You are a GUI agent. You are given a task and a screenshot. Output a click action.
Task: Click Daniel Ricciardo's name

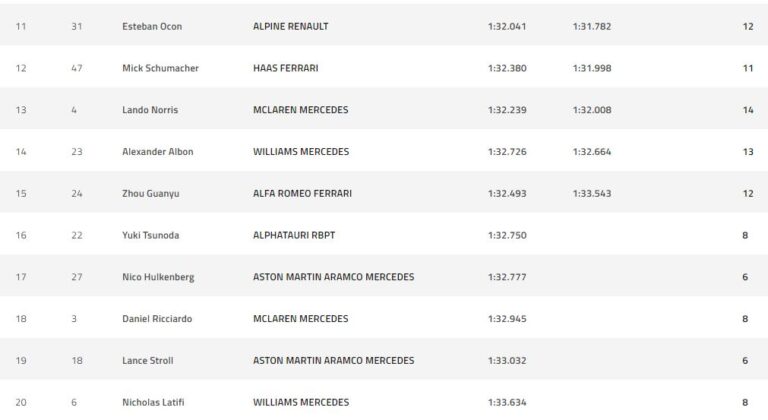click(156, 319)
